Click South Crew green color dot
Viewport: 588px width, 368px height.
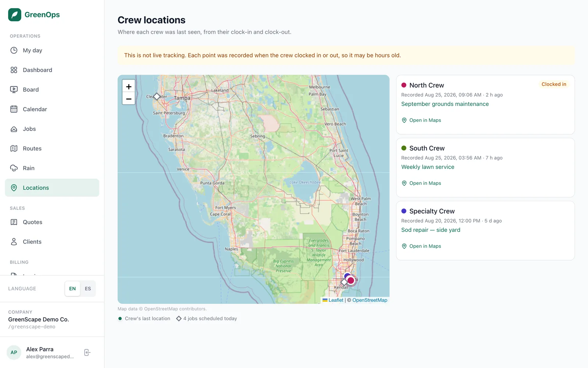(x=404, y=148)
